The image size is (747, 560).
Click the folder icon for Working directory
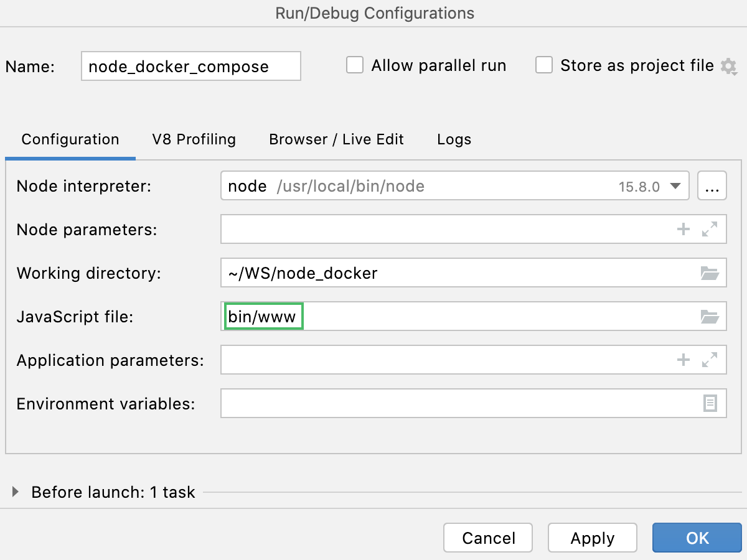coord(710,273)
